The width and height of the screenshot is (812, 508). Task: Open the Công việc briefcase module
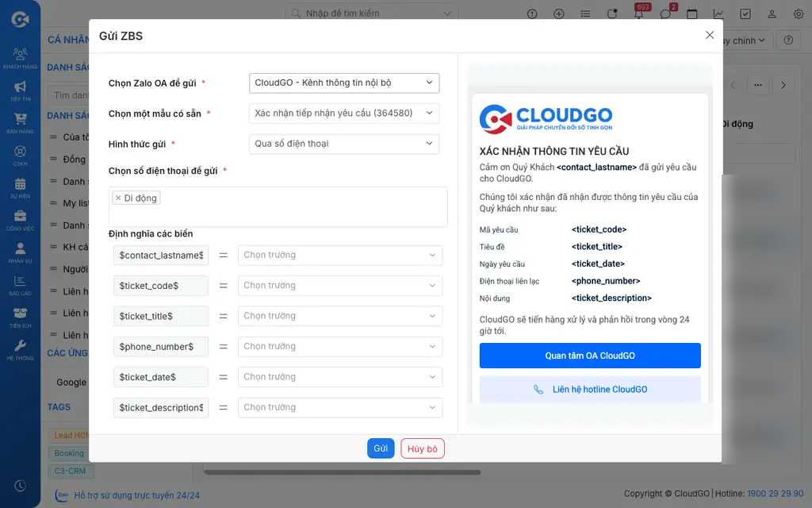click(x=20, y=220)
